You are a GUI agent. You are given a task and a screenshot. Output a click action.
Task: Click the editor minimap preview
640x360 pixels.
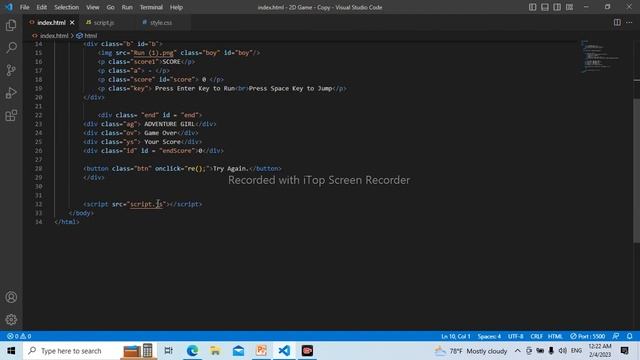[600, 56]
